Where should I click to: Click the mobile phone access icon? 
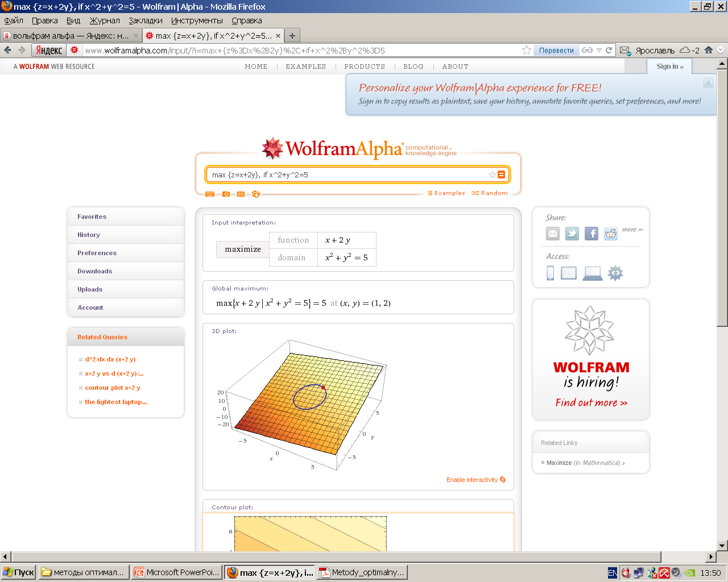pos(551,273)
